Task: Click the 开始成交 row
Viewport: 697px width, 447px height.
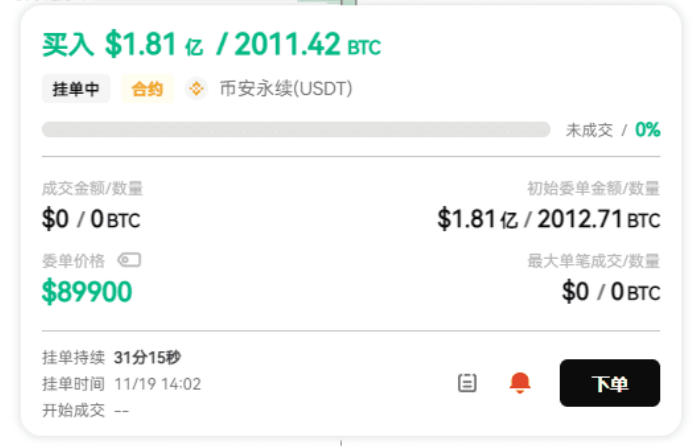Action: tap(86, 409)
